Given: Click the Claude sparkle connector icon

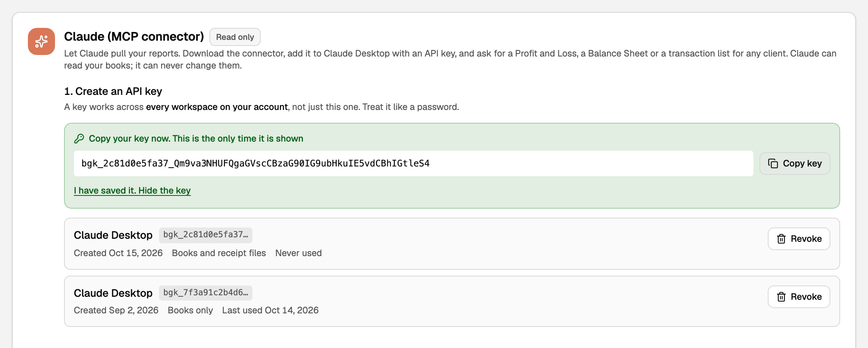Looking at the screenshot, I should (x=41, y=41).
